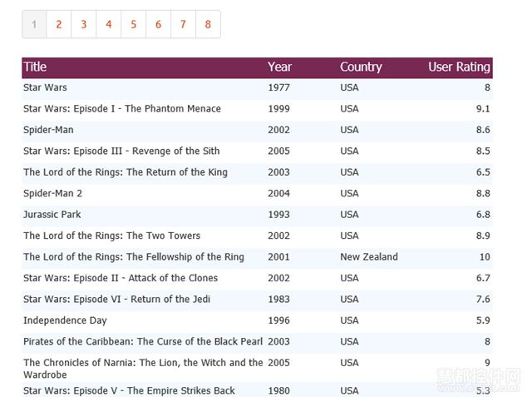Sort table by Year column header
Screen dimensions: 532x397
279,67
